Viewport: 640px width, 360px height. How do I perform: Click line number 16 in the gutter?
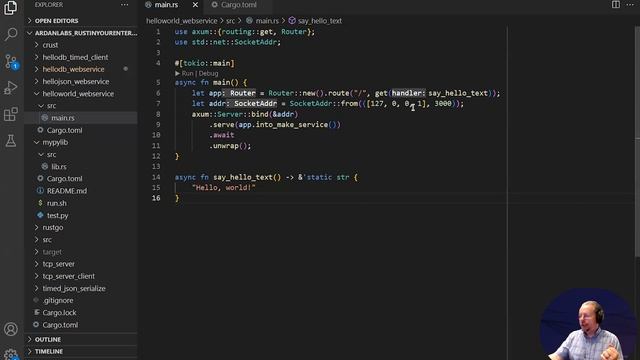(x=156, y=198)
